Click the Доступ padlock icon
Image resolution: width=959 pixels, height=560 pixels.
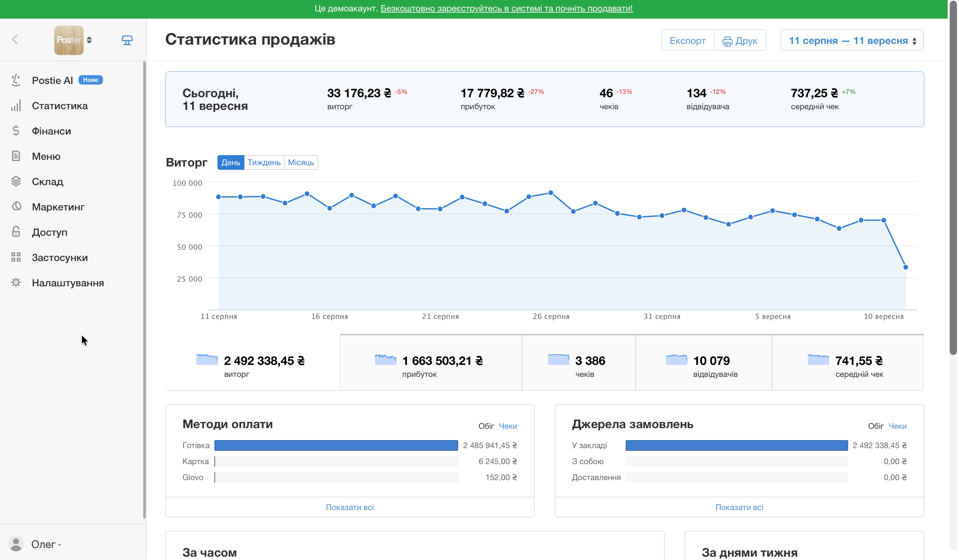point(16,232)
